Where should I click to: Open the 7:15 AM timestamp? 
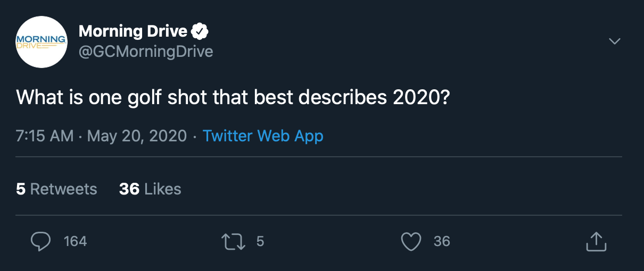pyautogui.click(x=45, y=136)
